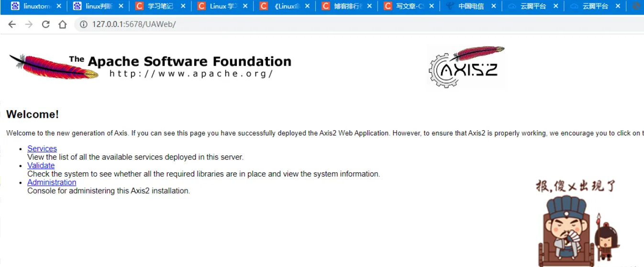Click text 'Console for administering this Axis2 installation.'
Image resolution: width=644 pixels, height=267 pixels.
point(109,191)
